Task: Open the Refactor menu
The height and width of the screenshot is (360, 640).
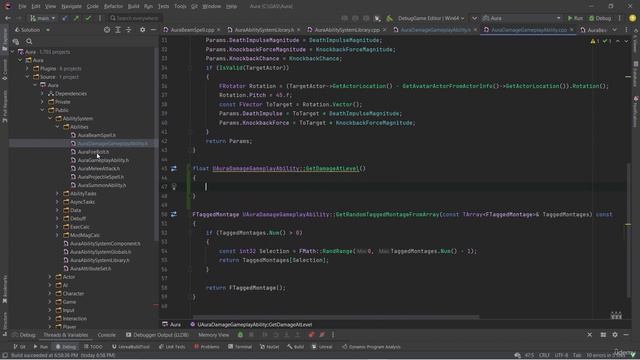Action: coord(113,6)
